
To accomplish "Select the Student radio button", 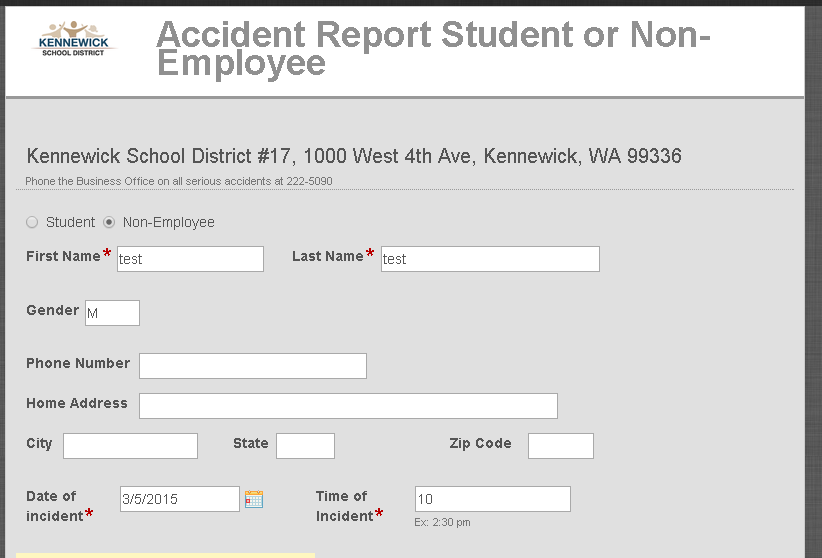I will point(32,222).
